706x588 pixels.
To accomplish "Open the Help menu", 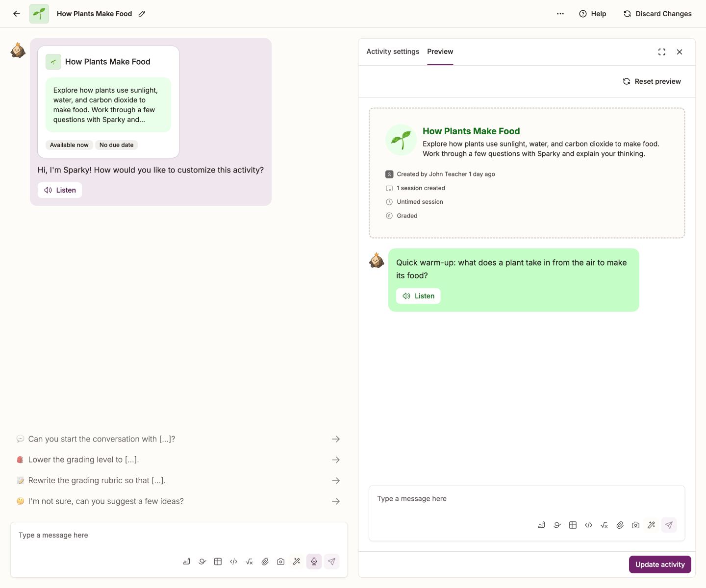I will [592, 14].
